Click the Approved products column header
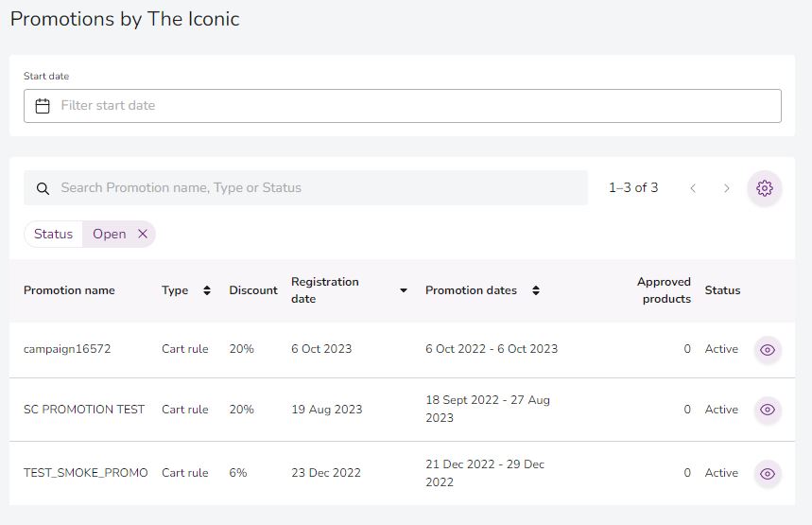812x525 pixels. 664,290
